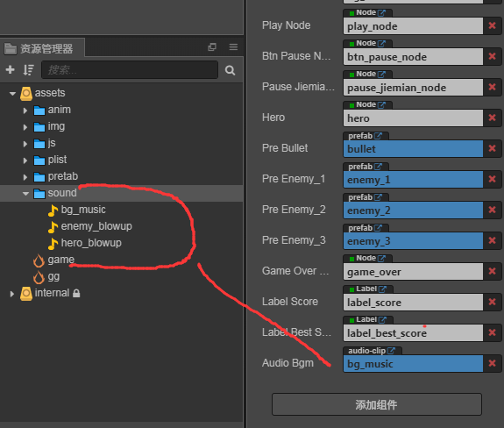Click the plus icon to create asset

click(x=11, y=69)
